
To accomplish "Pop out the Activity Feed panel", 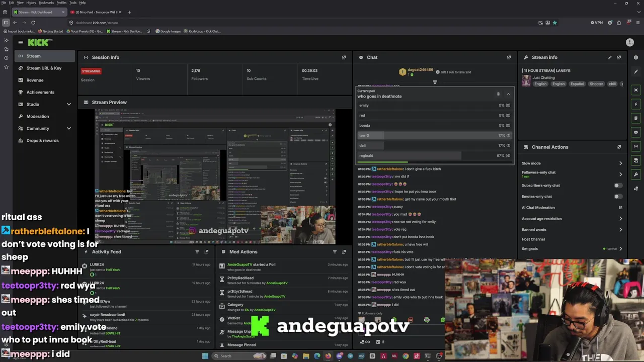I will click(206, 252).
